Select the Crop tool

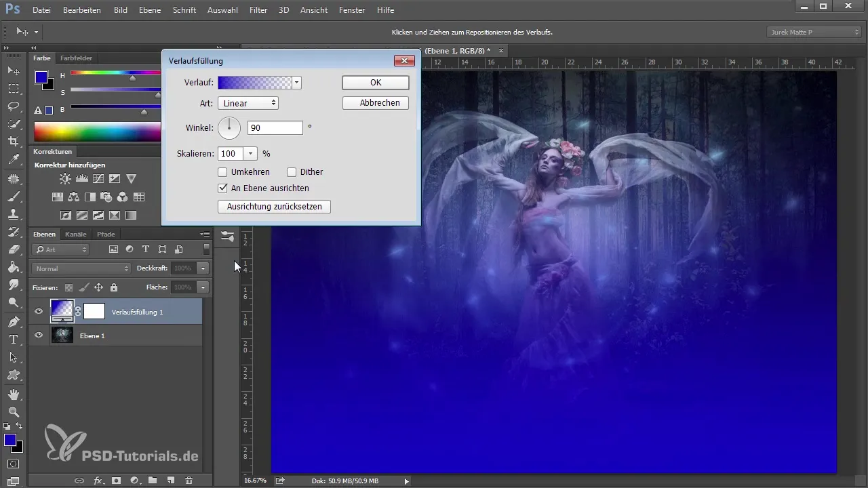point(13,142)
